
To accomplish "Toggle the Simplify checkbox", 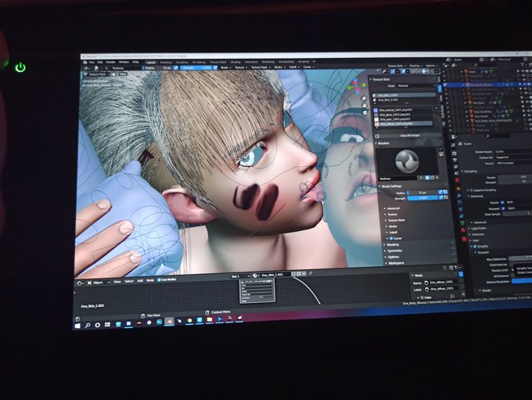I will (x=475, y=246).
